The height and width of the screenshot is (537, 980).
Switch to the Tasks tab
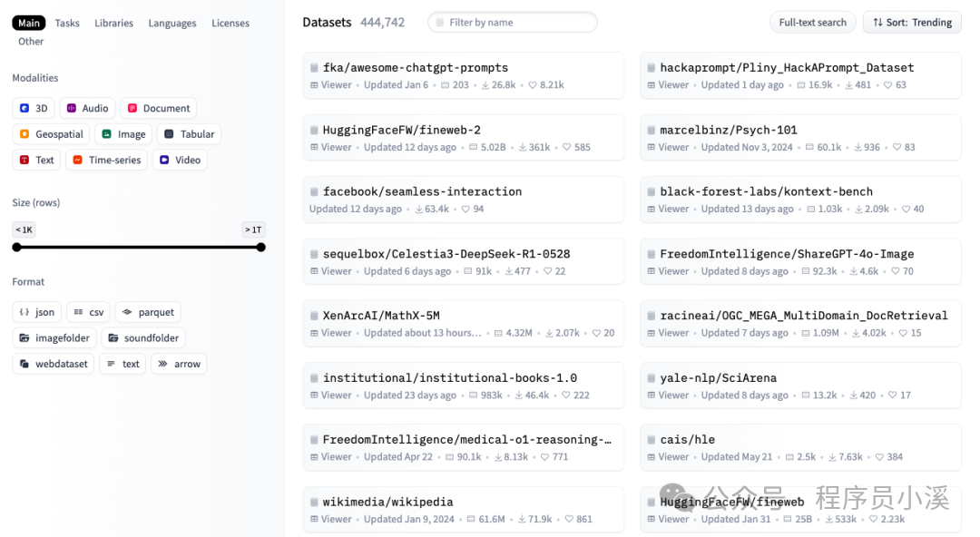click(67, 23)
